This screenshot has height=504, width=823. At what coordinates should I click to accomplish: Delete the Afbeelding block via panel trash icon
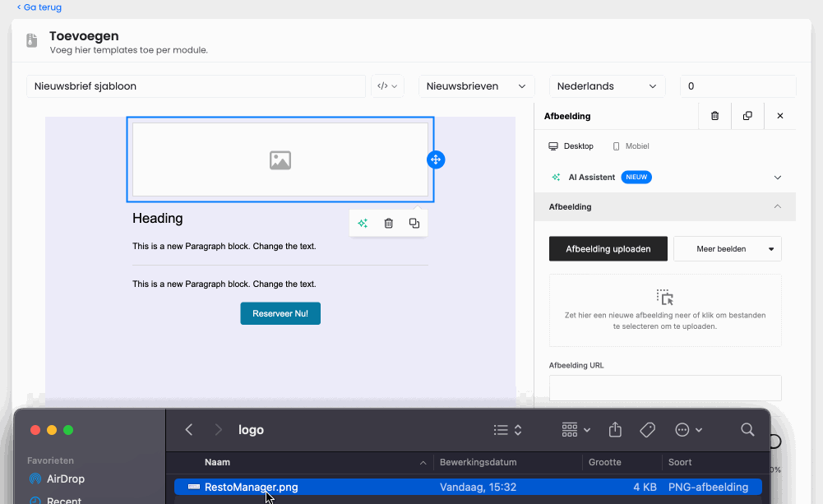(x=714, y=116)
